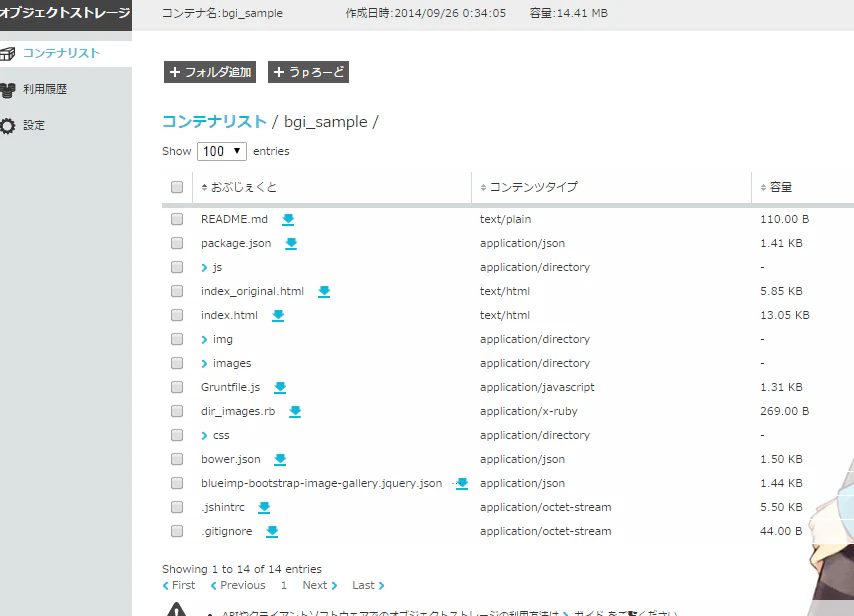Open 利用履歴 in the sidebar menu

45,89
